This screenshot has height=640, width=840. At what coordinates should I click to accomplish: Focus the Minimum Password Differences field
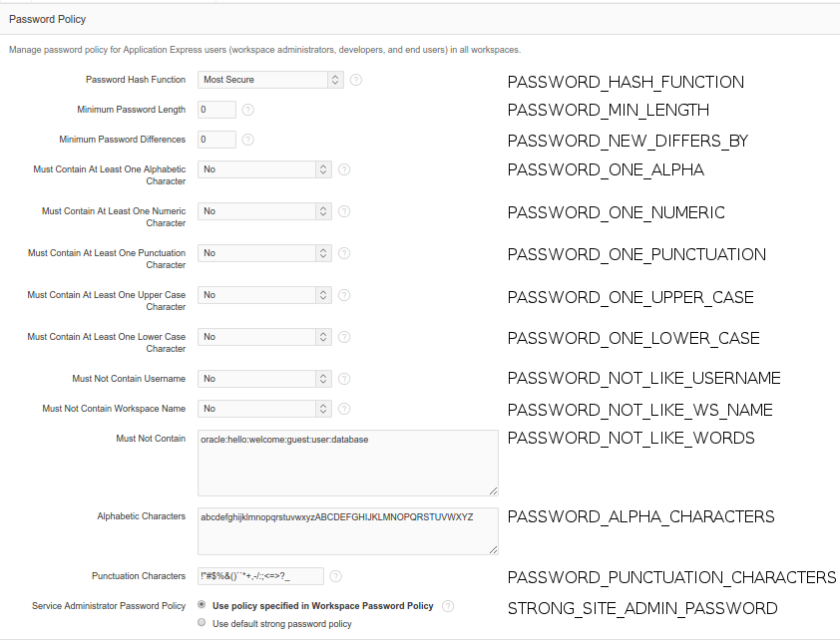(x=216, y=140)
